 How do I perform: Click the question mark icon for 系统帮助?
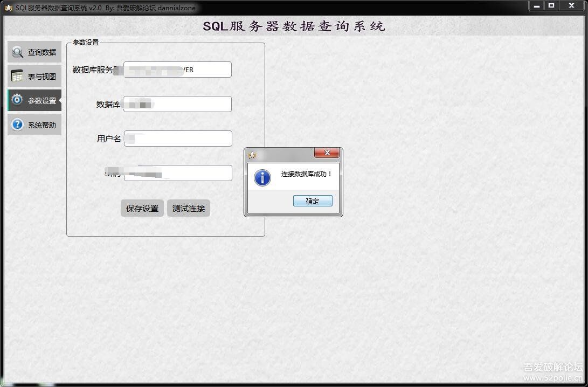(x=17, y=125)
